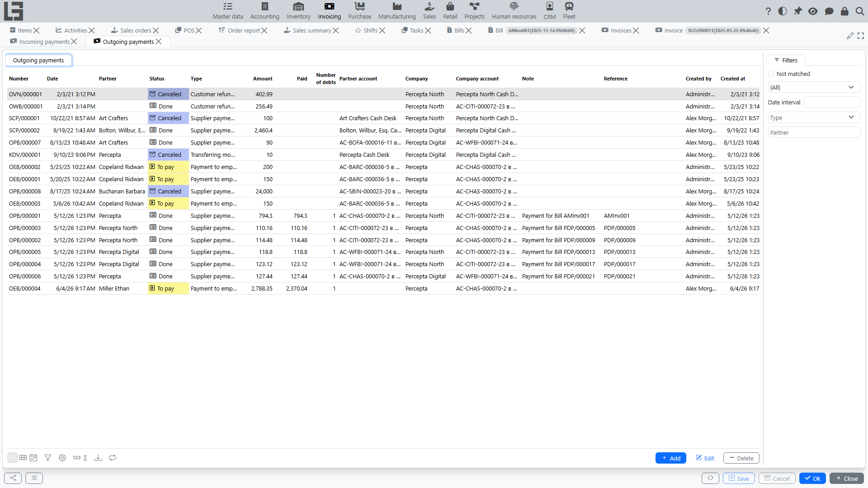The width and height of the screenshot is (868, 488).
Task: Click the funnel filter icon at bottom
Action: [x=48, y=458]
